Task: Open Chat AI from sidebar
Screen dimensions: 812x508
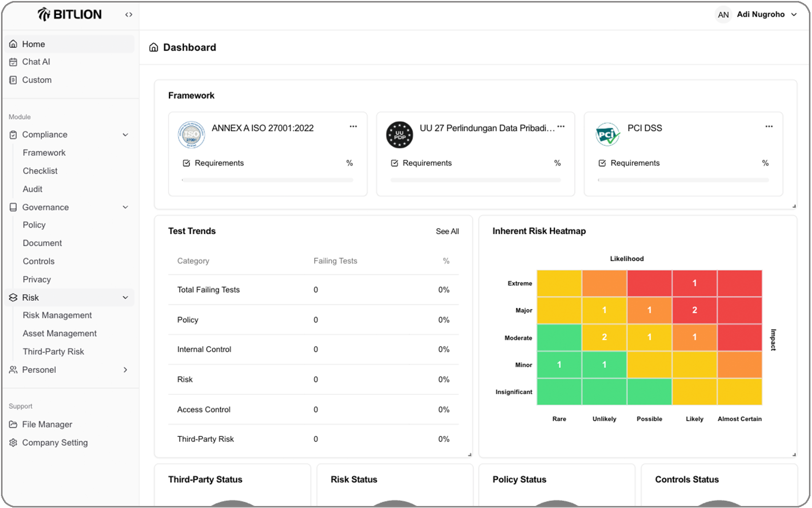Action: pos(36,62)
